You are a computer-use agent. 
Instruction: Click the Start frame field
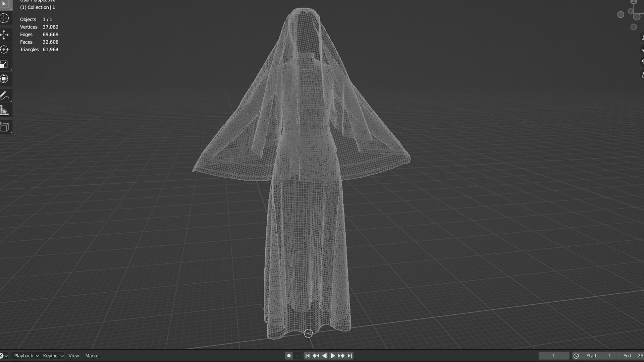point(599,356)
